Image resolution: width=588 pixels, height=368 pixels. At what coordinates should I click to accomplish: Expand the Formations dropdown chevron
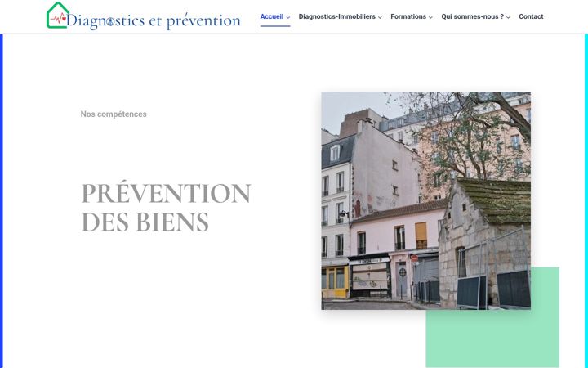coord(430,17)
